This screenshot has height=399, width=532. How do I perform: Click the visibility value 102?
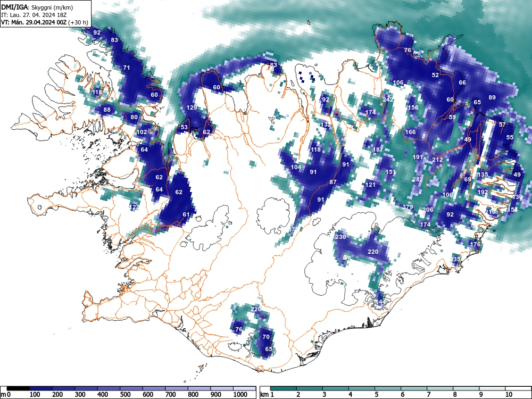click(142, 132)
